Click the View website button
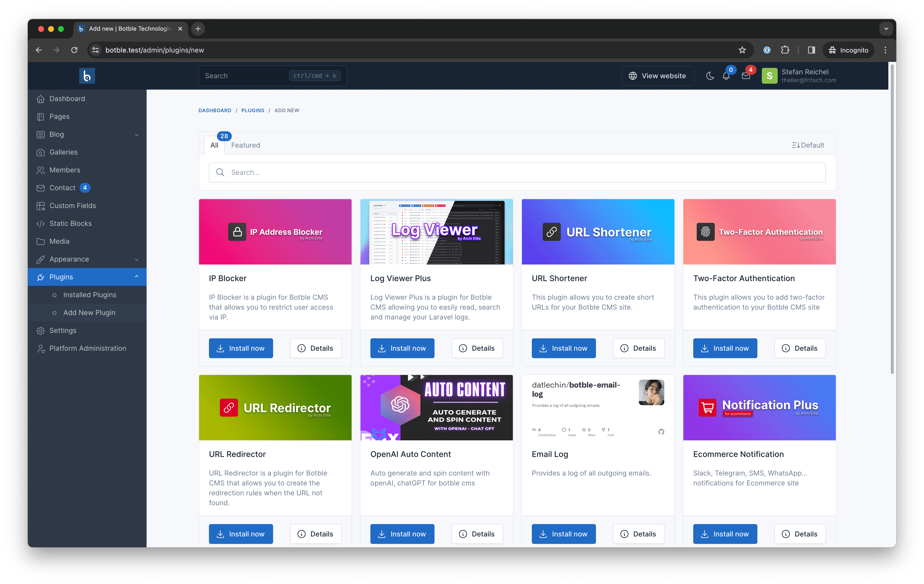Viewport: 924px width, 584px height. 657,76
